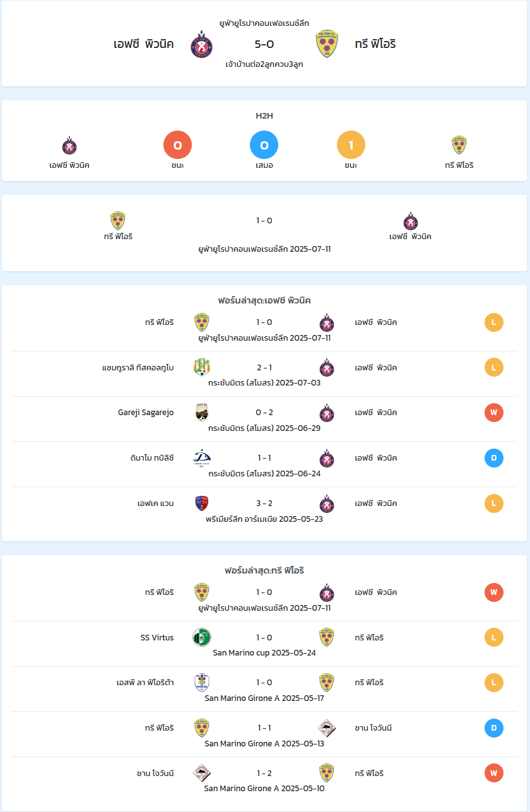Click the 1 - 0 score in the H2H result

tap(264, 221)
